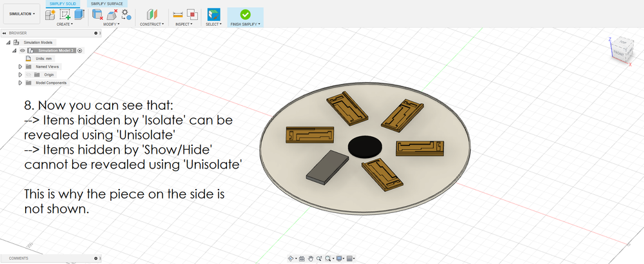Select the Pan hand tool
Screen dimensions: 644x264
311,258
